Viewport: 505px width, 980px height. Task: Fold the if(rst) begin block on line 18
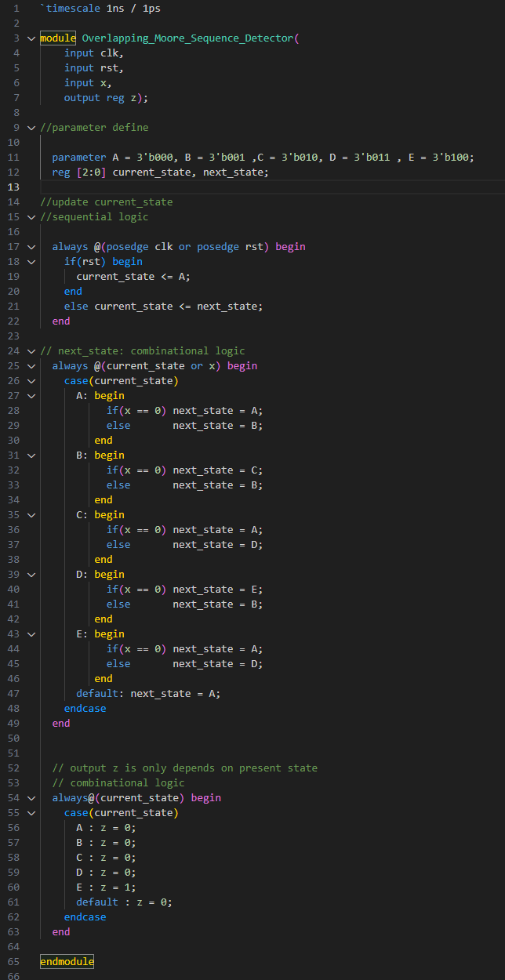click(31, 262)
